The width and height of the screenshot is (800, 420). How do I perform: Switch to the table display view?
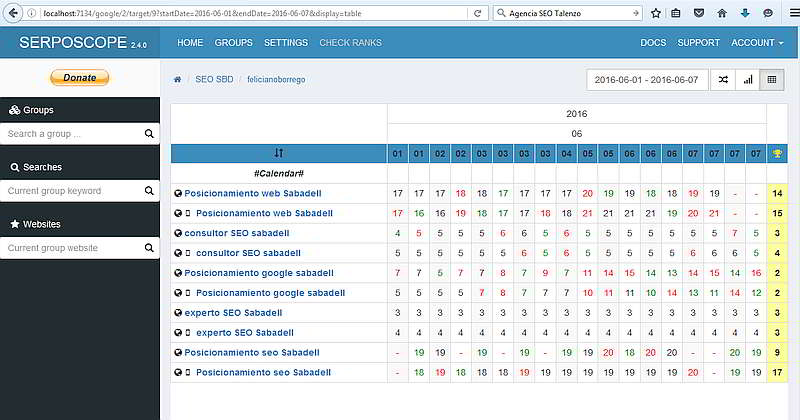(x=772, y=80)
